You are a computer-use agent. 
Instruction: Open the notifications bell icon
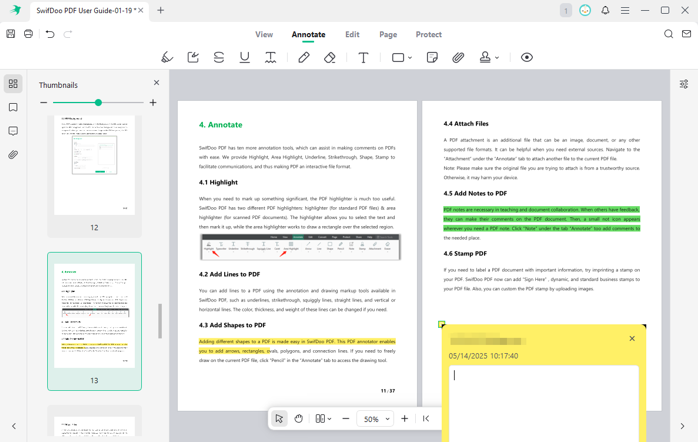tap(605, 10)
